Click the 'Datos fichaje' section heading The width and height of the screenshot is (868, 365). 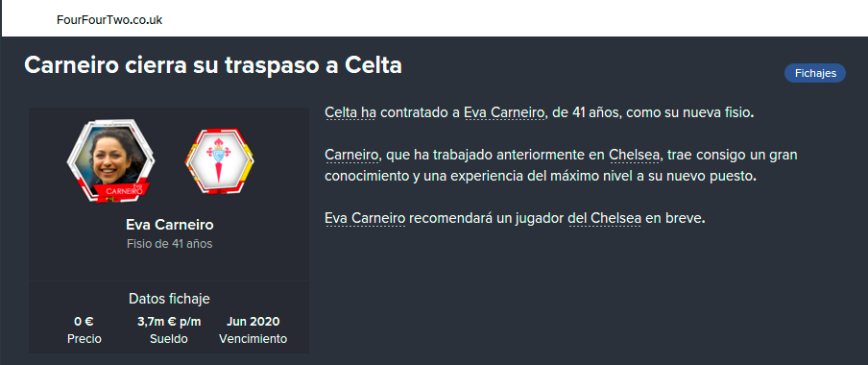pyautogui.click(x=169, y=299)
